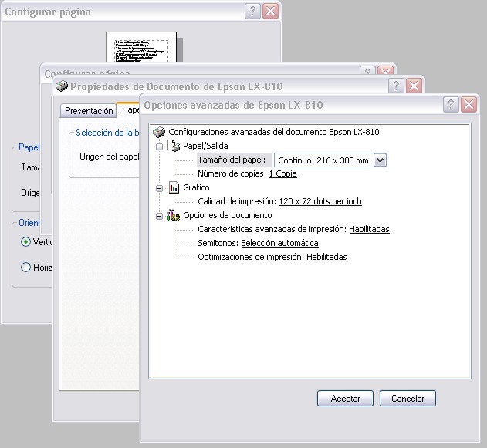Collapse the Gráfico tree node
The height and width of the screenshot is (448, 487).
(159, 188)
